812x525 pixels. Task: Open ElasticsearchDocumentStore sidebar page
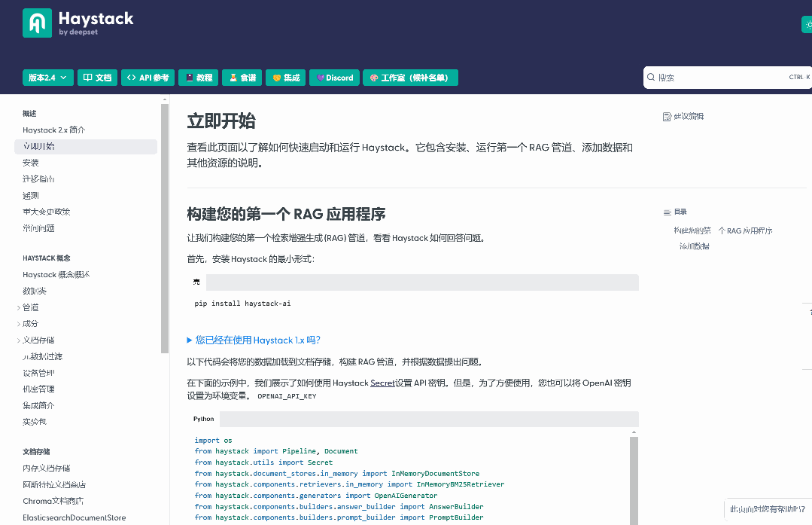pyautogui.click(x=74, y=517)
